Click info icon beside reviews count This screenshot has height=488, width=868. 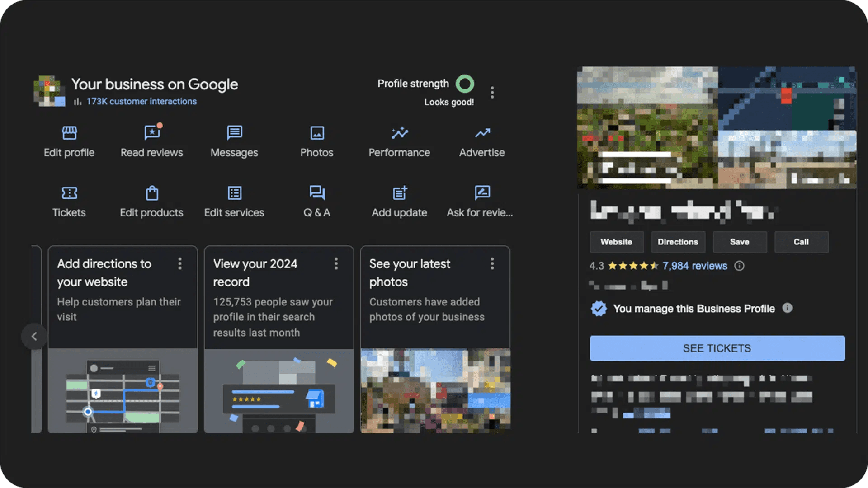pyautogui.click(x=739, y=266)
